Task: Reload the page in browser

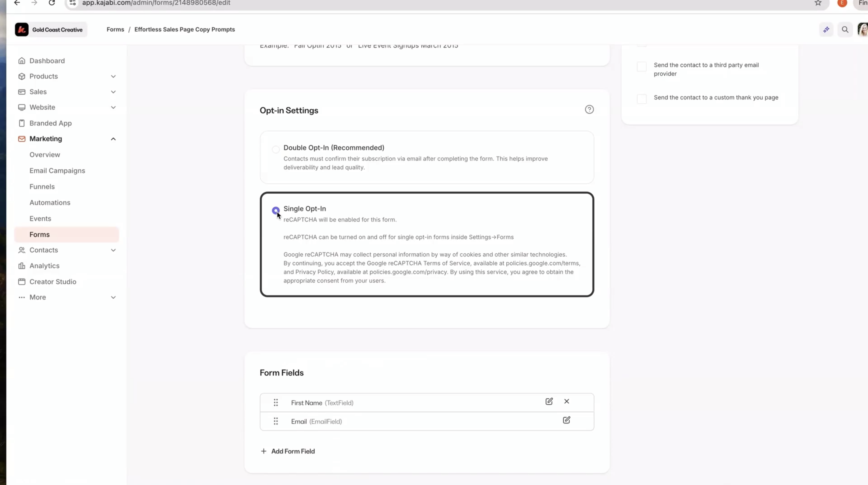Action: coord(52,3)
